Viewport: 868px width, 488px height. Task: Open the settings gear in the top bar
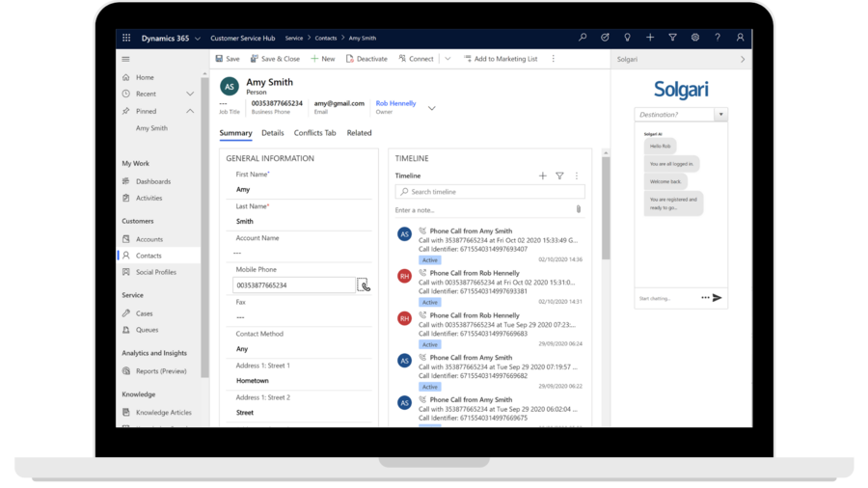[x=695, y=38]
